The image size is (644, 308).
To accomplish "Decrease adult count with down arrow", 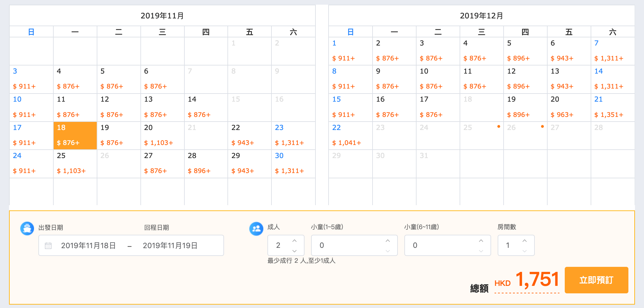I will pyautogui.click(x=294, y=251).
